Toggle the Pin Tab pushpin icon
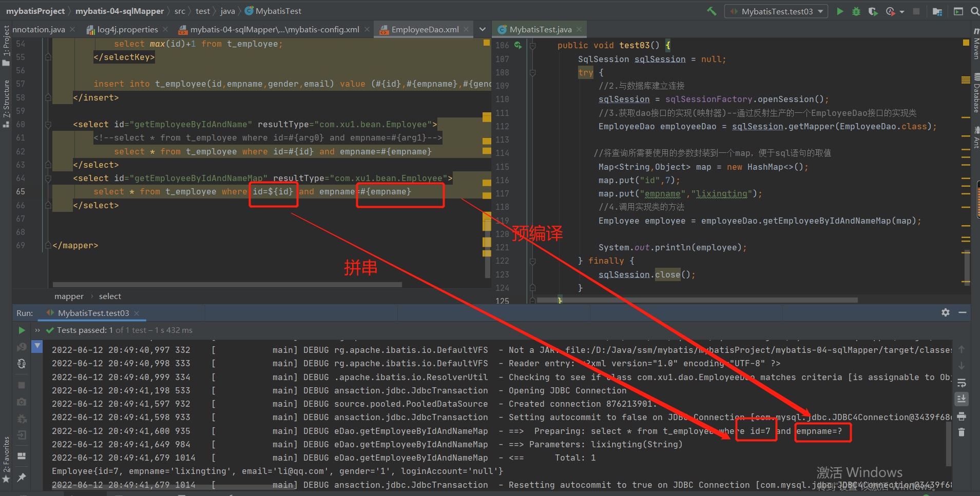 (x=22, y=477)
